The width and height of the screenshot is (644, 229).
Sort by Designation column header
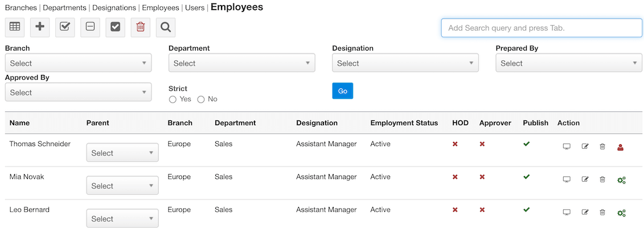click(x=317, y=123)
